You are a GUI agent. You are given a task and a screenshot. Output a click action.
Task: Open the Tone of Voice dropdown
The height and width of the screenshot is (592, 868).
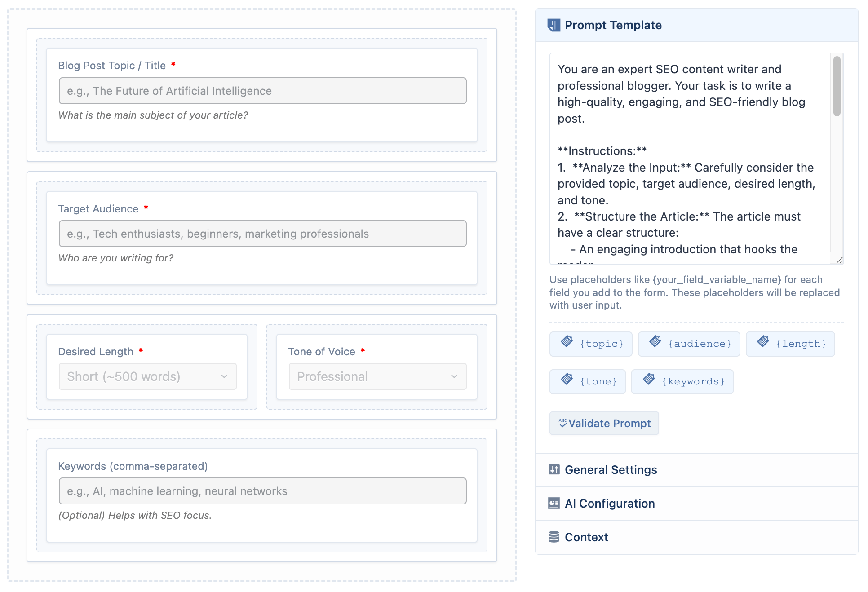(x=377, y=376)
